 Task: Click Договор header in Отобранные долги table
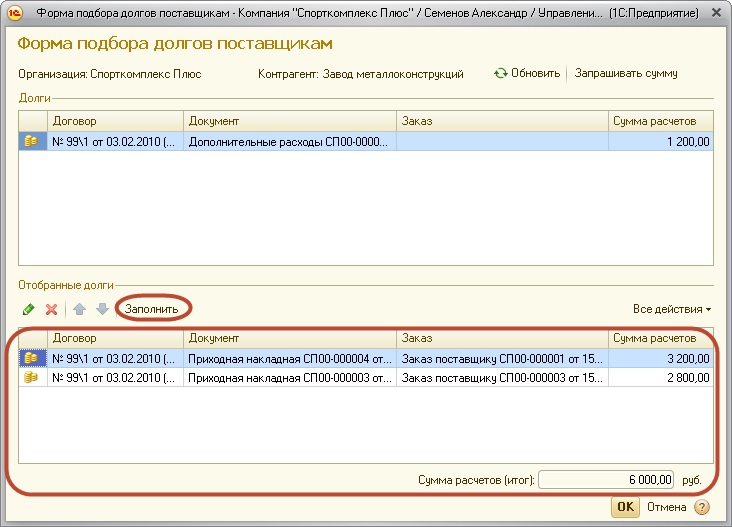point(115,338)
